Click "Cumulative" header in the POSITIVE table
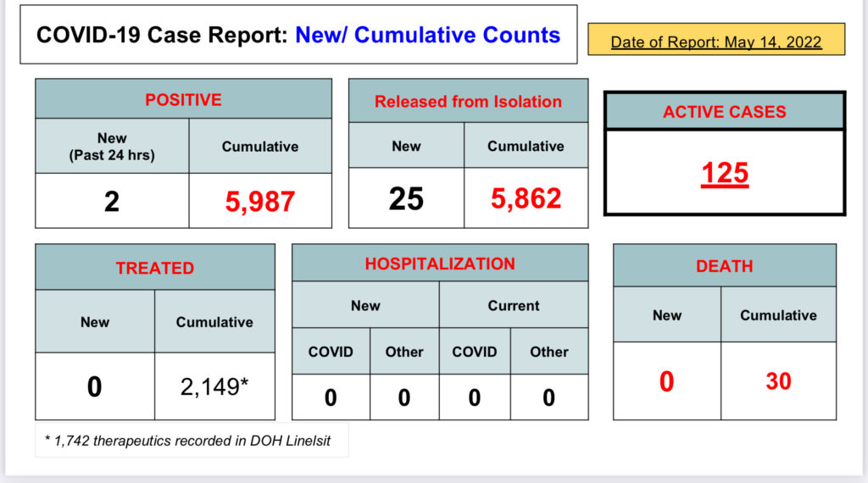Screen dimensions: 868x483 tap(260, 147)
